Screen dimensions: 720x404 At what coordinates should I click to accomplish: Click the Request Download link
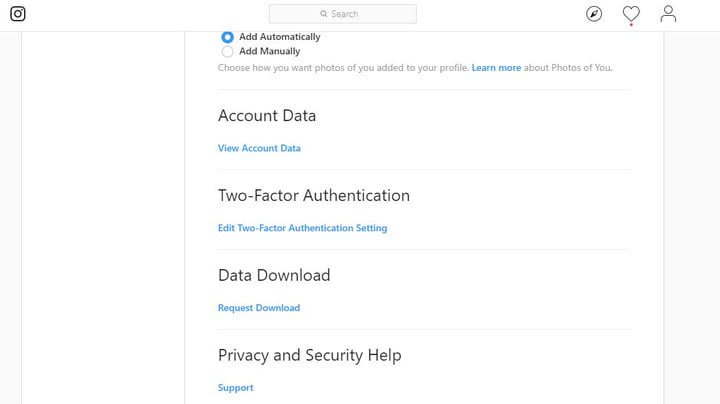[259, 308]
